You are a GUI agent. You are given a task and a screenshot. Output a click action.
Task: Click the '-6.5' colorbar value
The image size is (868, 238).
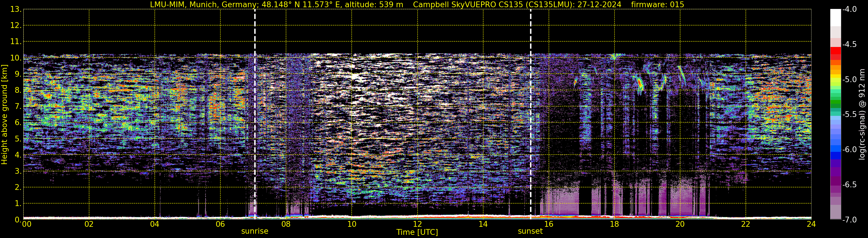pyautogui.click(x=850, y=185)
